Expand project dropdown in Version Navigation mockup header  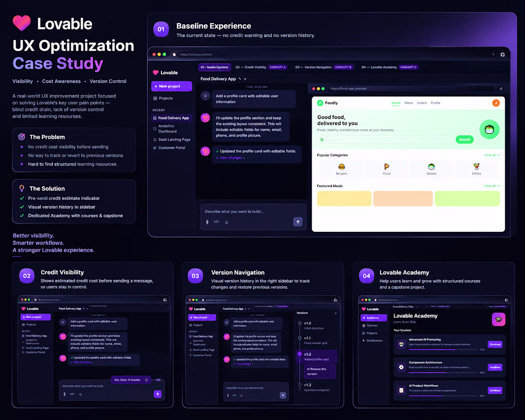coord(250,309)
